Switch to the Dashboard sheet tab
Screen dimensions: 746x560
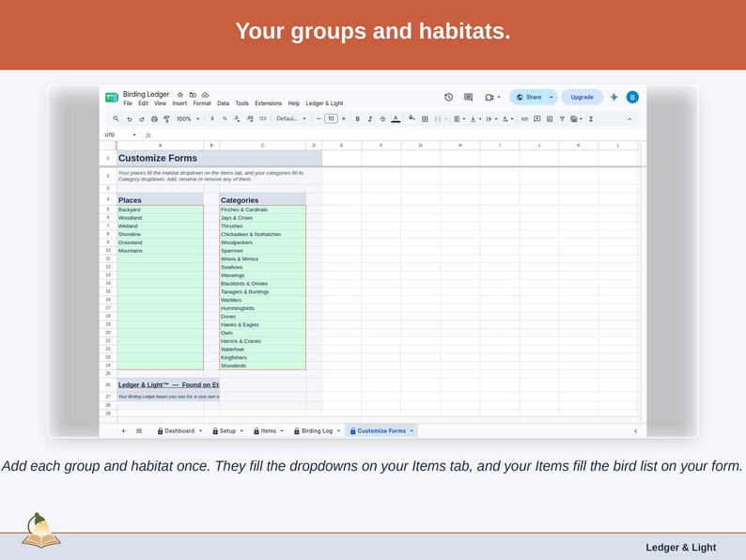pyautogui.click(x=179, y=431)
